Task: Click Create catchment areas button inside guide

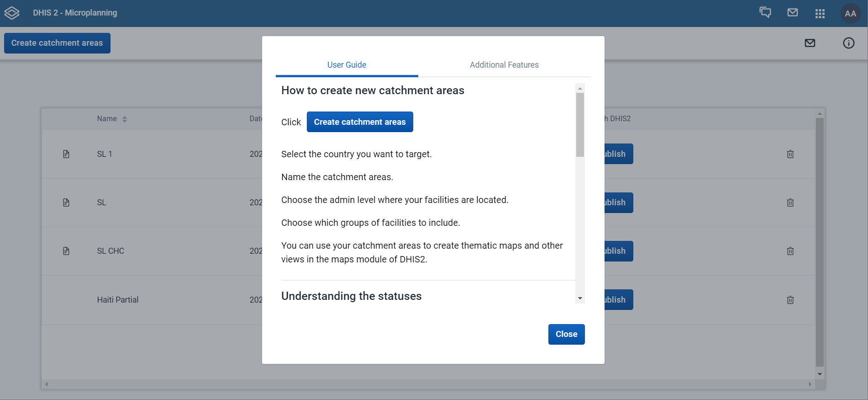Action: coord(360,122)
